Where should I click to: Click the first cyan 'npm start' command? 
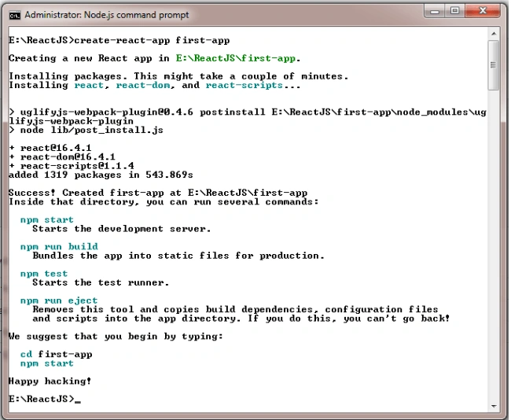pyautogui.click(x=47, y=219)
